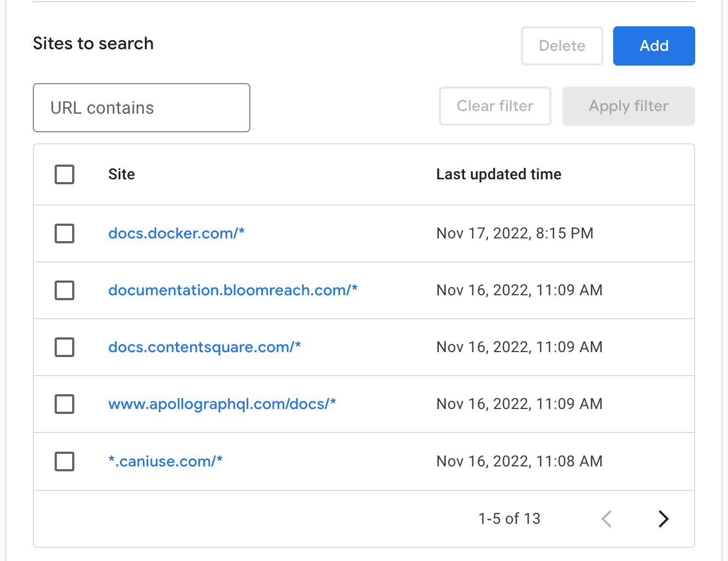Viewport: 728px width, 561px height.
Task: Click Apply filter button
Action: tap(629, 106)
